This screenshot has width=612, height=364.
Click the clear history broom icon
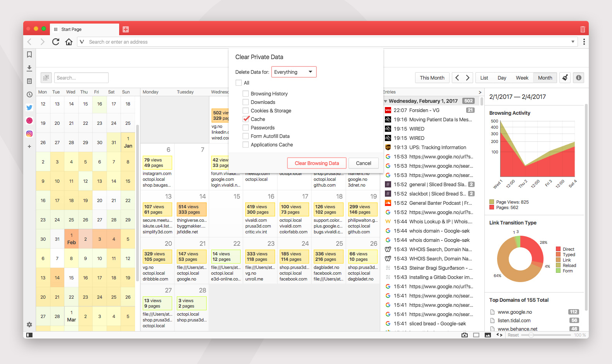point(565,78)
